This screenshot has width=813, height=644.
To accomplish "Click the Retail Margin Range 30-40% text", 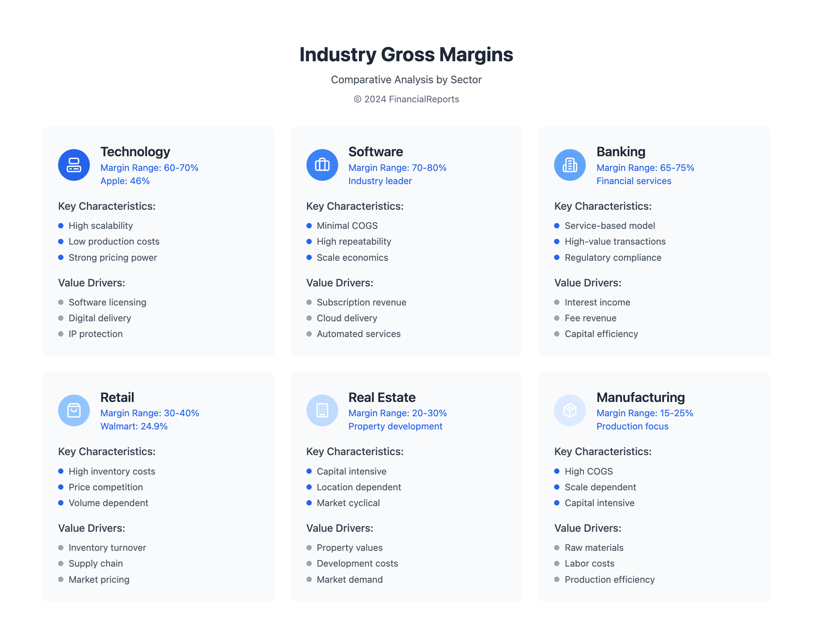I will point(149,413).
